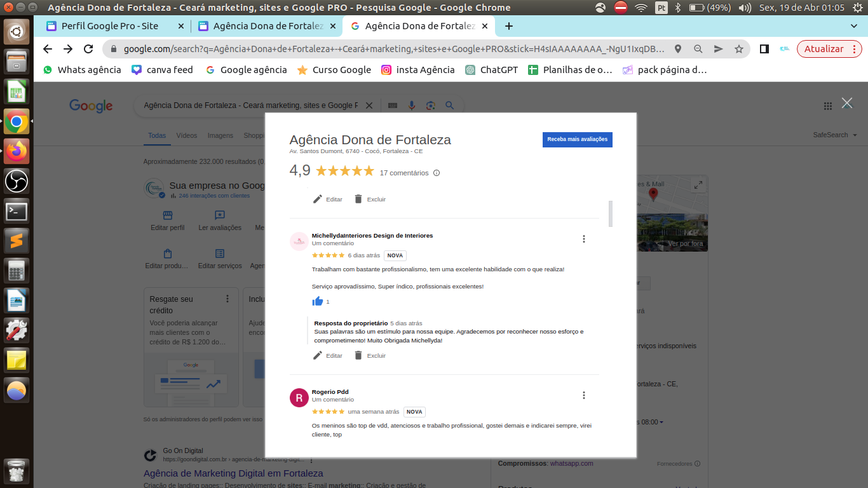Click reviewer name MichellydaInteriores Design de Interiores
This screenshot has width=868, height=488.
point(372,236)
